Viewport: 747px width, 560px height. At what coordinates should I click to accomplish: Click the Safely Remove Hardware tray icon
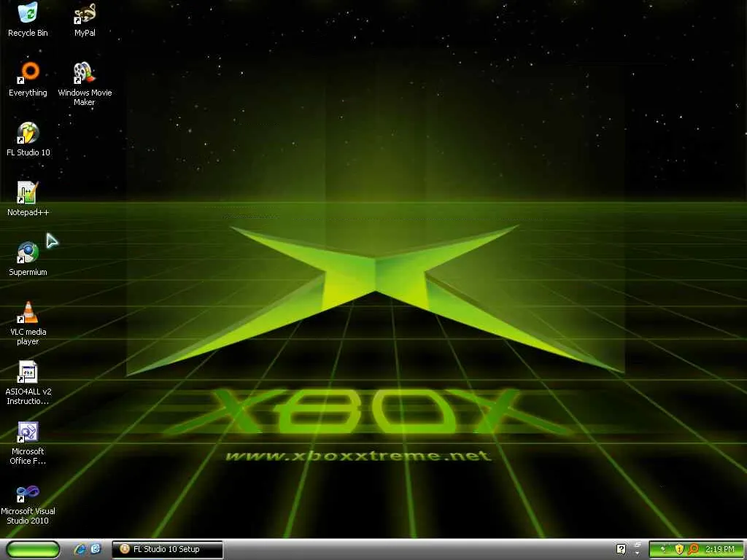[664, 549]
